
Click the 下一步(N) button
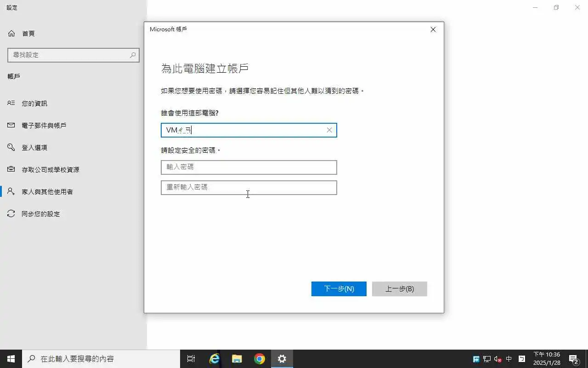(339, 289)
